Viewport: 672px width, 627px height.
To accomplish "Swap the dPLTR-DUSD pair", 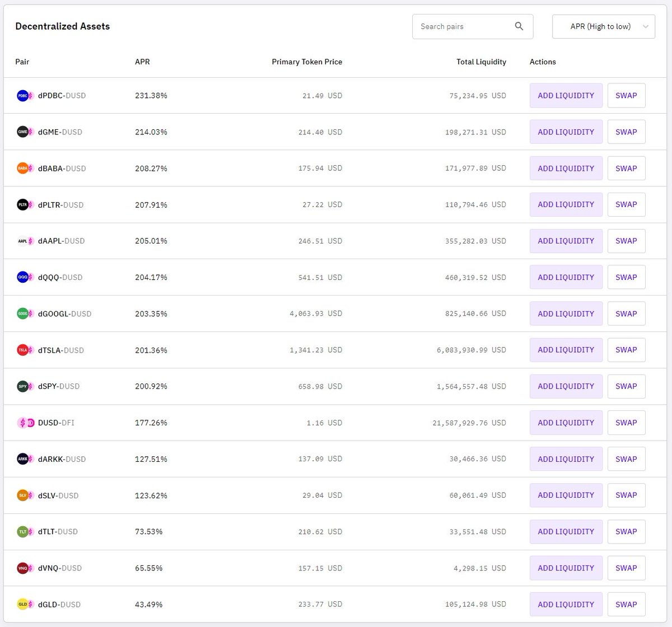I will 626,204.
